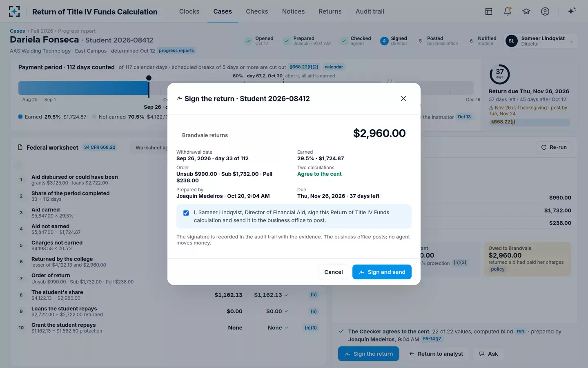Click the Earned blue legend swatch
Screen dimensions: 588x368
click(x=20, y=117)
